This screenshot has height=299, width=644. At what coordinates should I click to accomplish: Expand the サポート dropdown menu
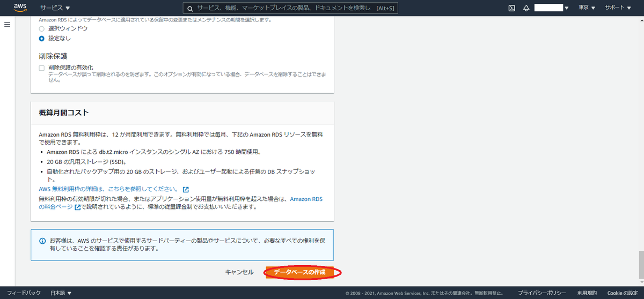click(618, 8)
